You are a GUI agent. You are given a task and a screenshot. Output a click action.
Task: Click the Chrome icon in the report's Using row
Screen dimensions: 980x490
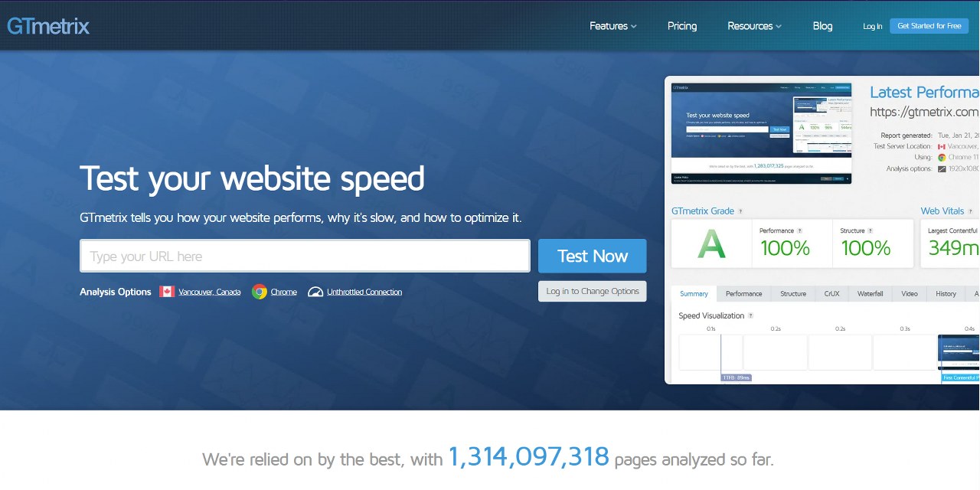(x=942, y=157)
